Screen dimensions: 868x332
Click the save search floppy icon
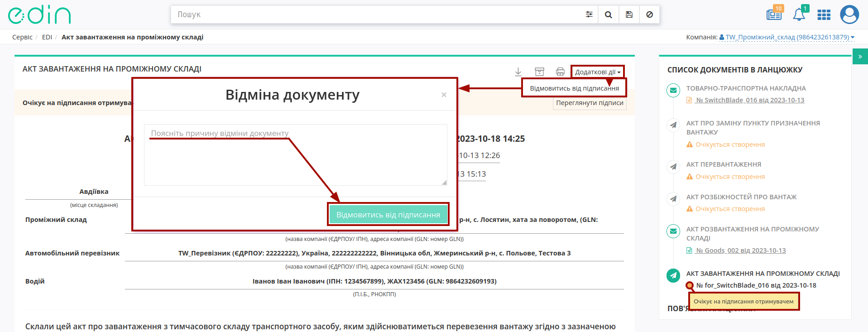point(629,14)
